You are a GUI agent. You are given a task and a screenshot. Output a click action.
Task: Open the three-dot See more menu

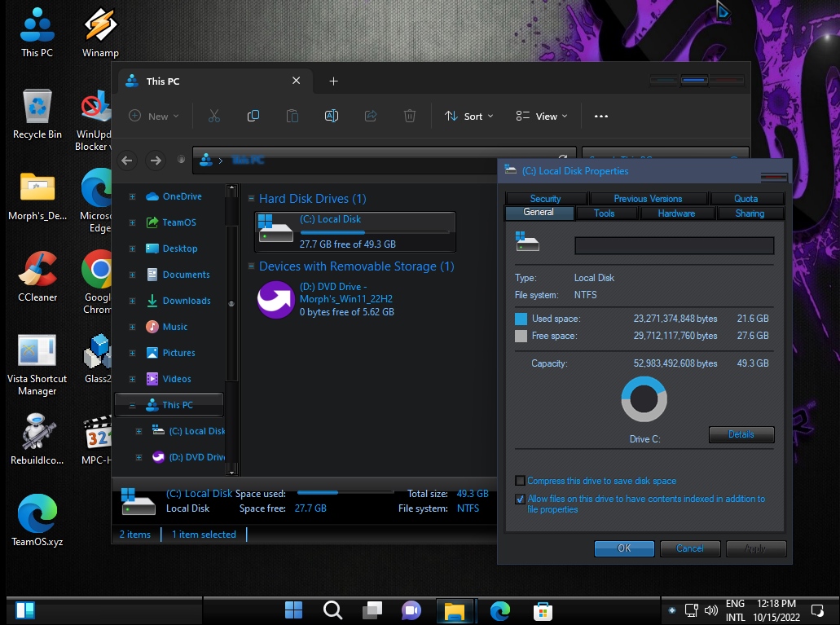(x=601, y=117)
